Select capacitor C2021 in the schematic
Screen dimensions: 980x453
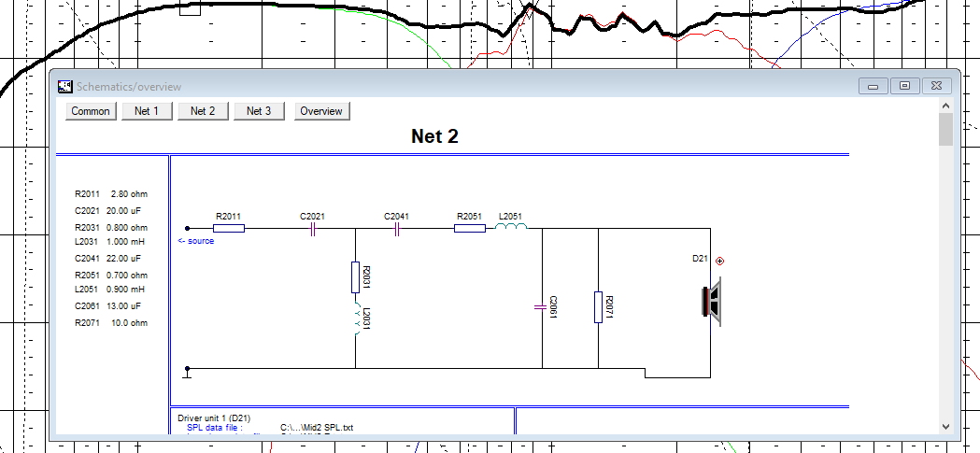313,230
